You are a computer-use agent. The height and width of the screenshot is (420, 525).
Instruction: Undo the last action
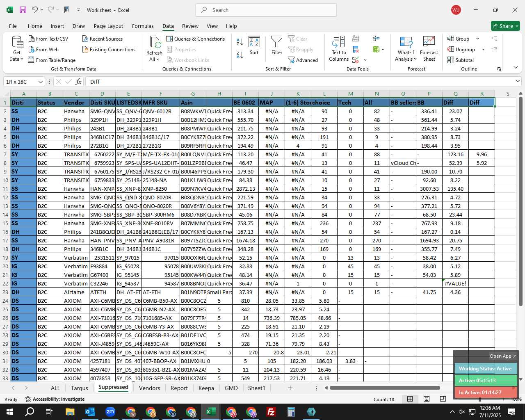(35, 10)
